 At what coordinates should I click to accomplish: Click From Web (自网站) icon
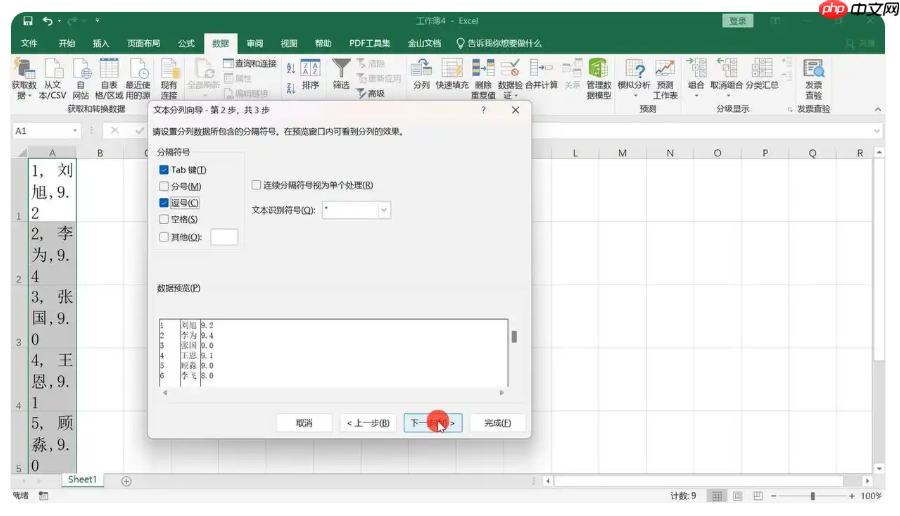pos(81,79)
